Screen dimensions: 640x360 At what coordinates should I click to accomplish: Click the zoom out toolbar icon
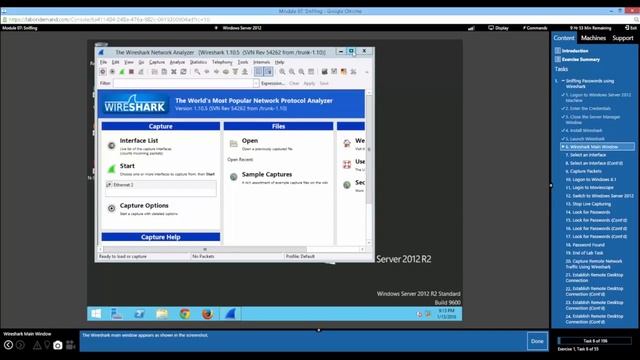pos(292,72)
